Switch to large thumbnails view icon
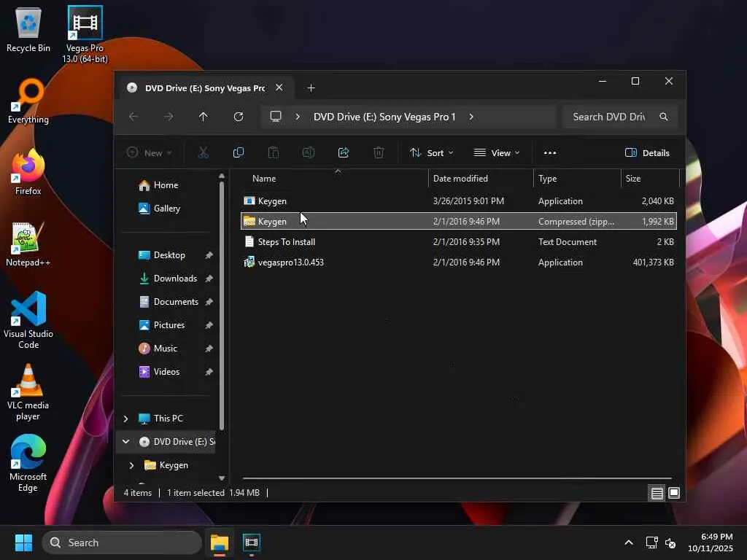This screenshot has width=747, height=560. (x=674, y=493)
